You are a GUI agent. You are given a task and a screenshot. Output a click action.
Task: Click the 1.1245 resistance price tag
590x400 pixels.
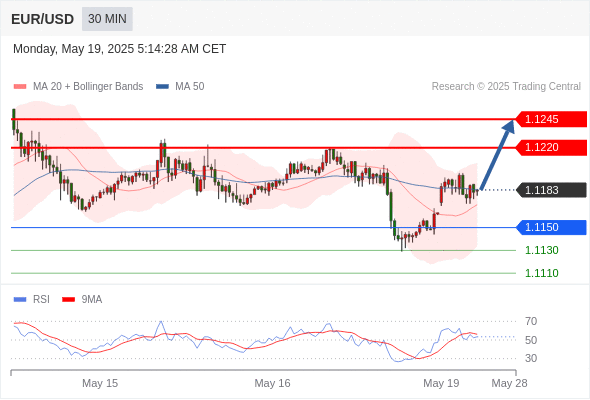click(551, 119)
